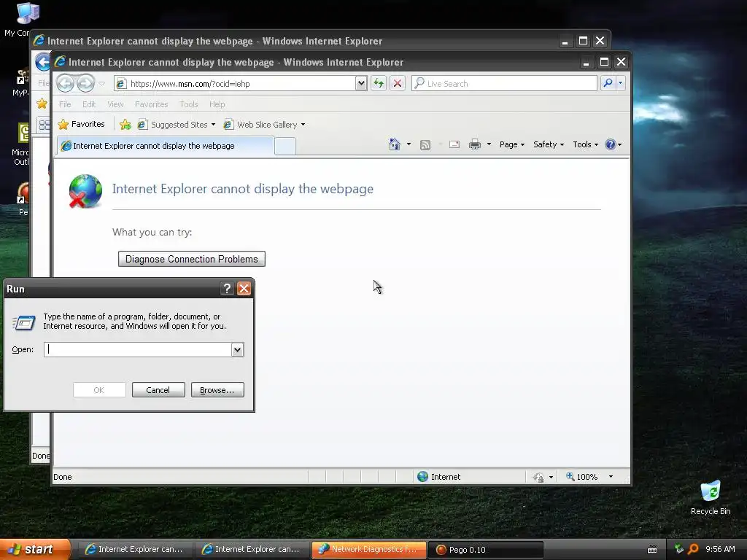Click the Print icon in the command bar

coord(474,144)
